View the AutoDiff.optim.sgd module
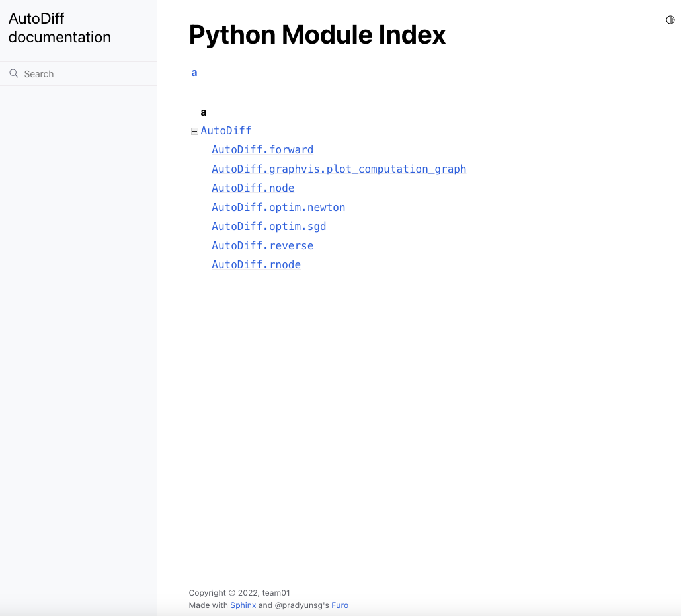This screenshot has width=681, height=616. point(268,227)
